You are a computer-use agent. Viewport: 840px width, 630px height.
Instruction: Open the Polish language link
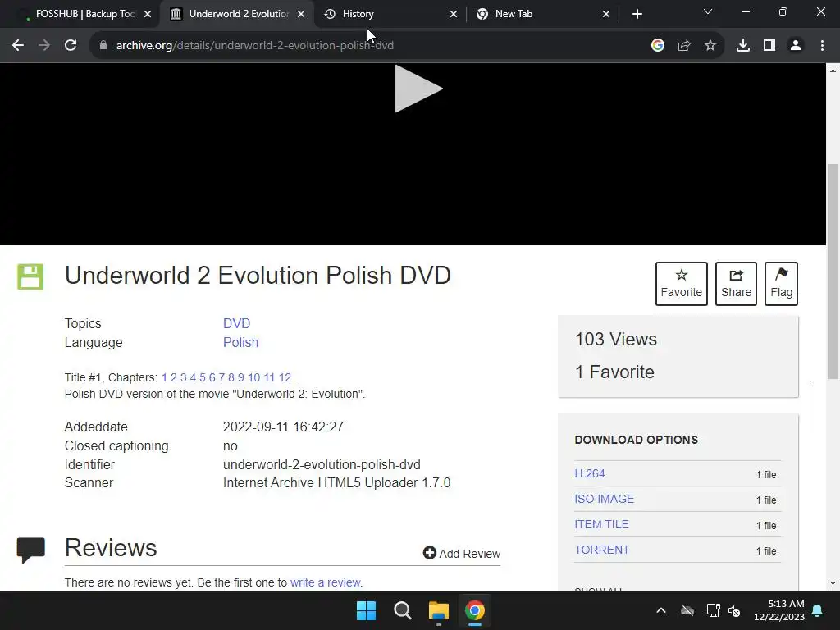240,342
